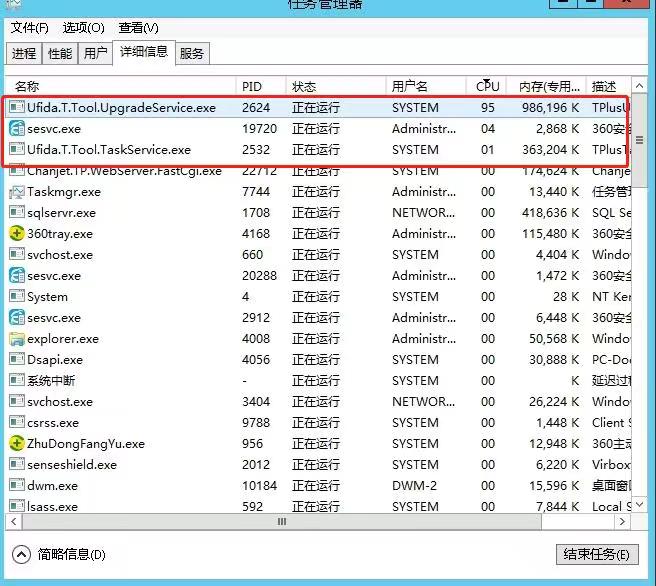Image resolution: width=656 pixels, height=586 pixels.
Task: Switch to the 性能 tab
Action: coord(60,54)
